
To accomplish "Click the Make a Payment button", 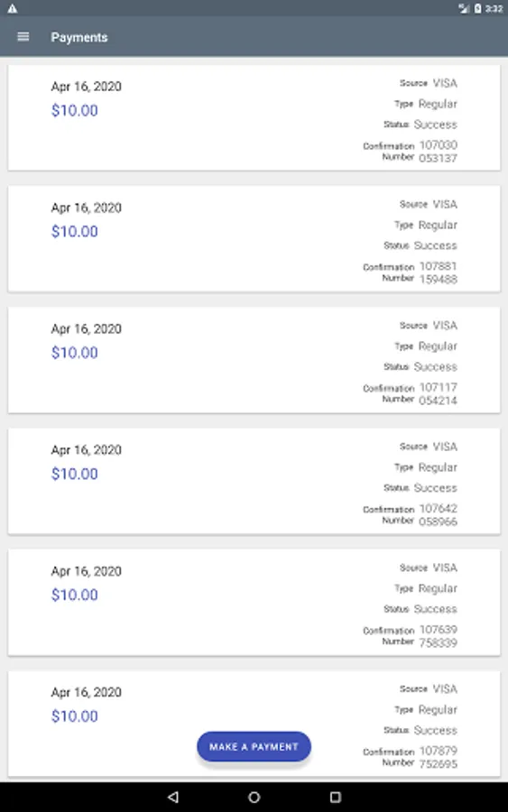I will [x=254, y=746].
